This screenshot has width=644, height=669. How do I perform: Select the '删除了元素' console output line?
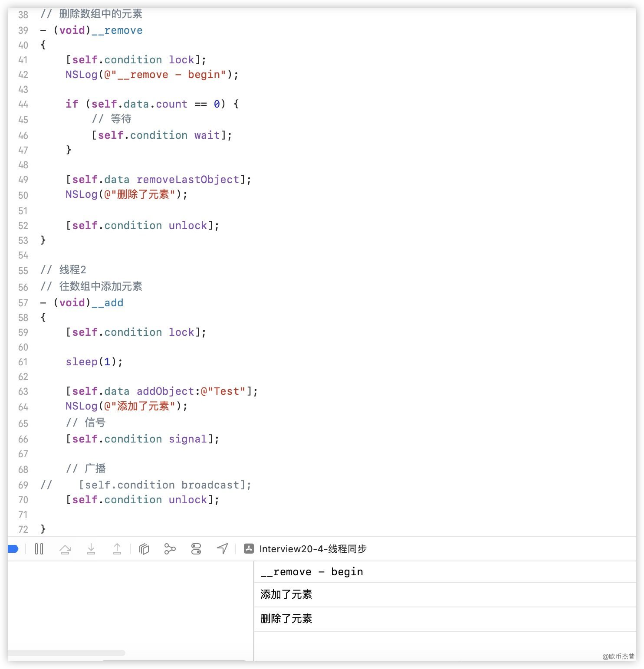click(x=286, y=619)
